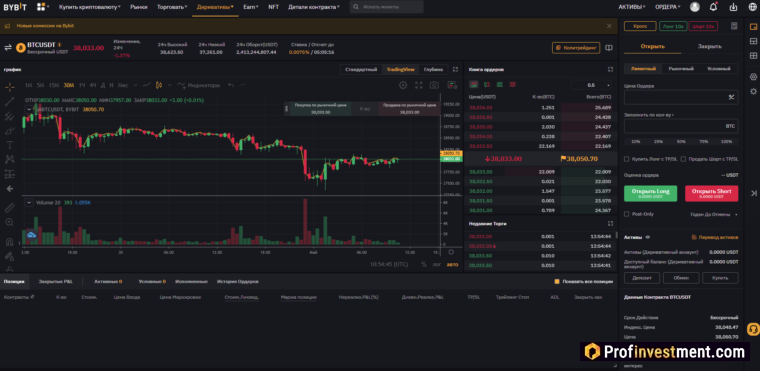Switch chart to Глубина view

point(433,69)
